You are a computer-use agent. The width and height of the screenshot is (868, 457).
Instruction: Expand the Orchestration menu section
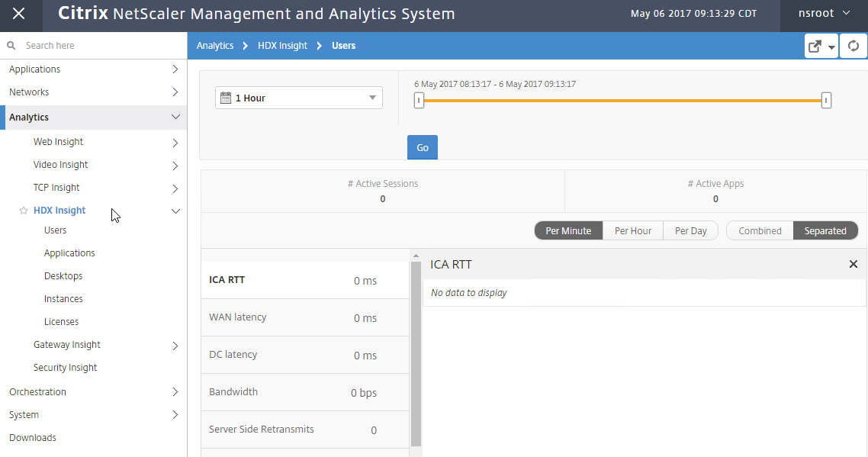tap(175, 392)
